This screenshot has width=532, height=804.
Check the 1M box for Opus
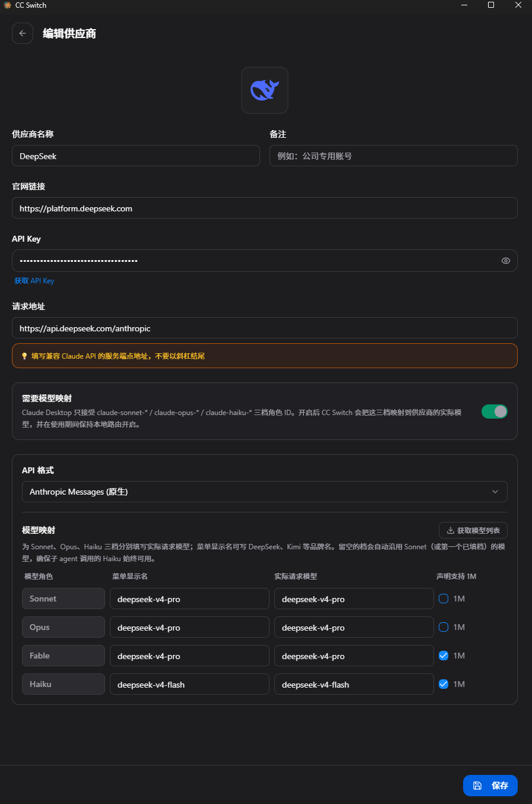(444, 627)
